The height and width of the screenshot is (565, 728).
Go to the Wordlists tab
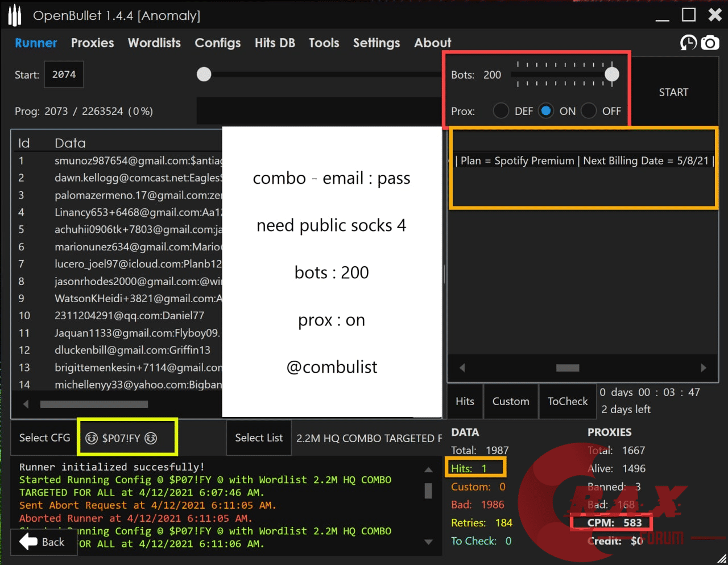[154, 43]
